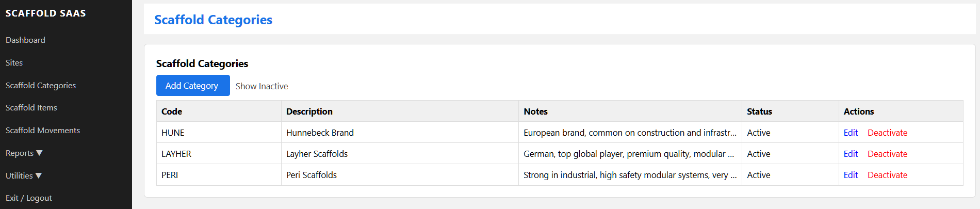
Task: Click the Add Category button
Action: coord(192,86)
